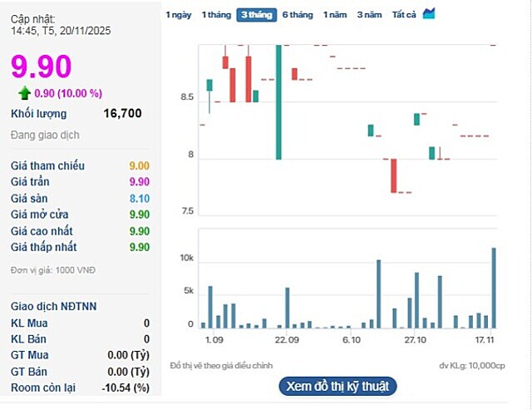This screenshot has height=410, width=532.
Task: Display the Tất cả full history
Action: (404, 15)
